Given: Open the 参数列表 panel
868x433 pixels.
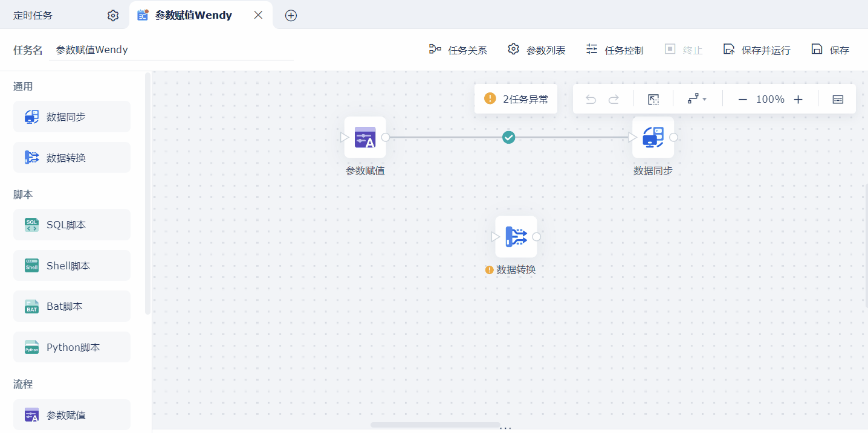Looking at the screenshot, I should [x=537, y=50].
